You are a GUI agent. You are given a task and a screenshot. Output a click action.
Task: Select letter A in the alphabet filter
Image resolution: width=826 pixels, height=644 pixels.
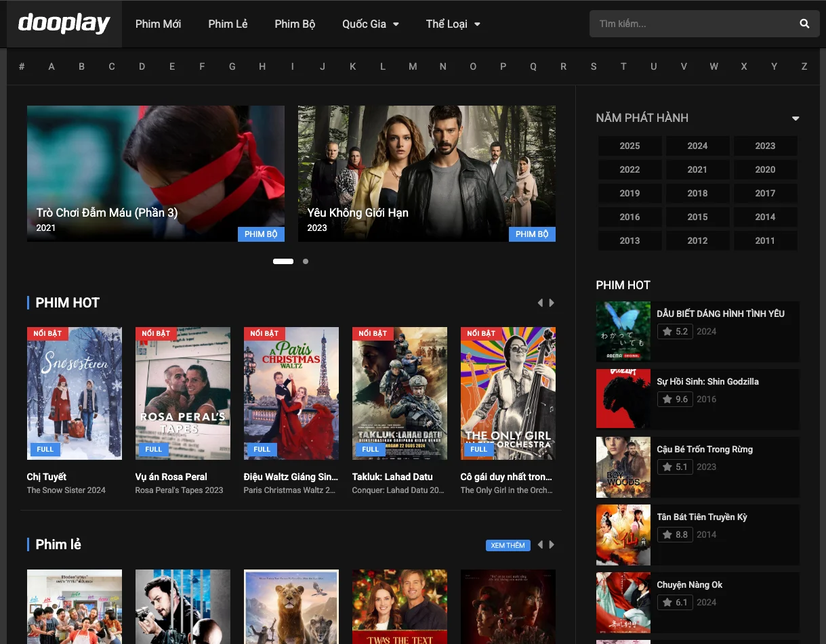51,66
